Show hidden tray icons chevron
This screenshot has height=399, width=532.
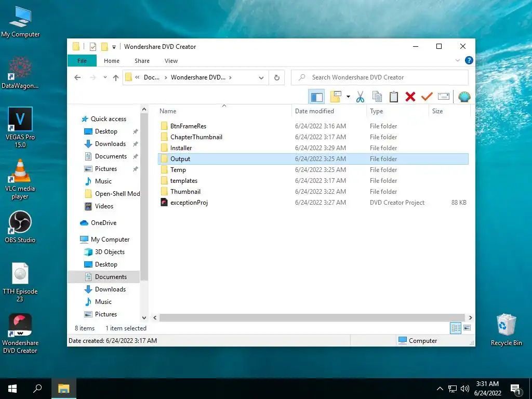440,389
